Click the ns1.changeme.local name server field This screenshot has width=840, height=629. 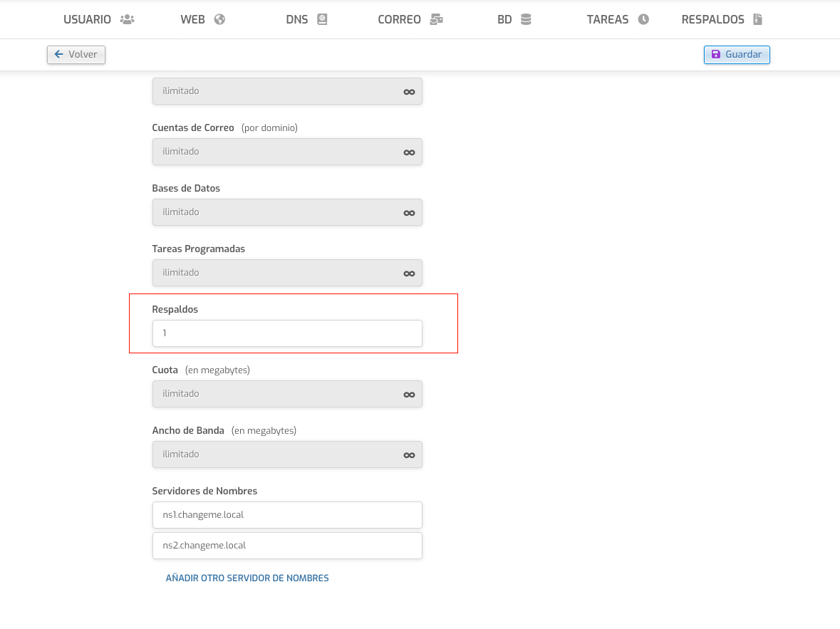pos(287,515)
